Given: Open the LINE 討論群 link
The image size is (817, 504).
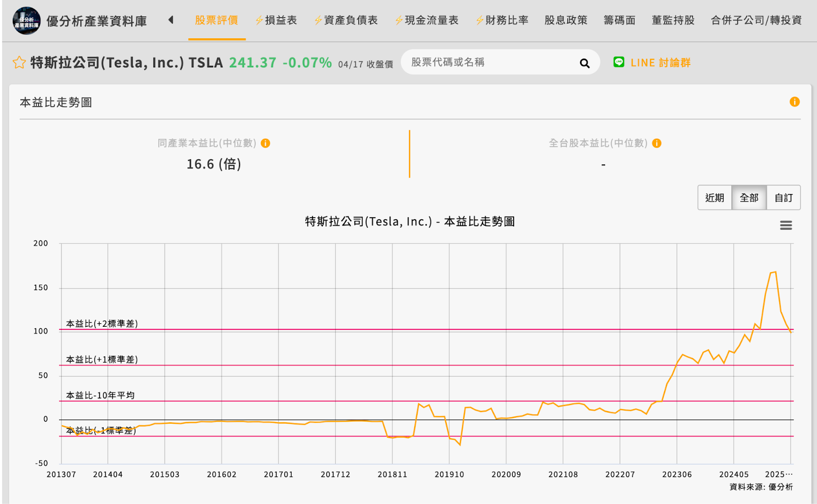Looking at the screenshot, I should click(x=661, y=62).
